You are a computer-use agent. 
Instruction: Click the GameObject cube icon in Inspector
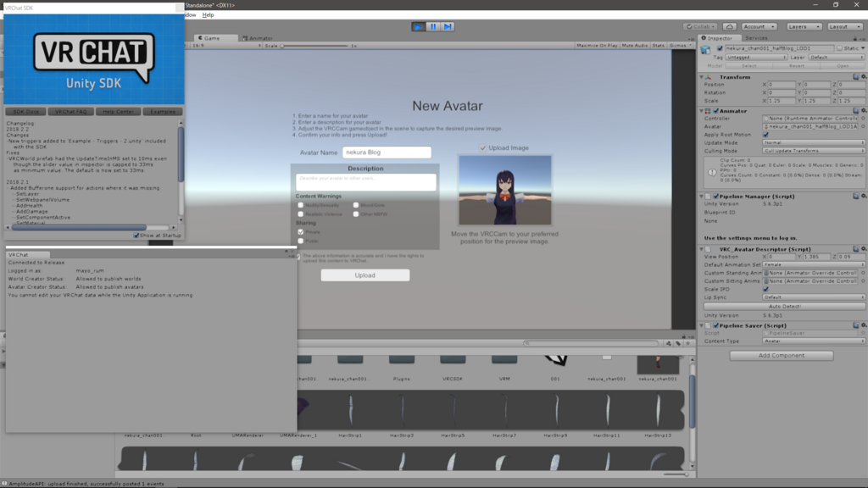[x=706, y=50]
